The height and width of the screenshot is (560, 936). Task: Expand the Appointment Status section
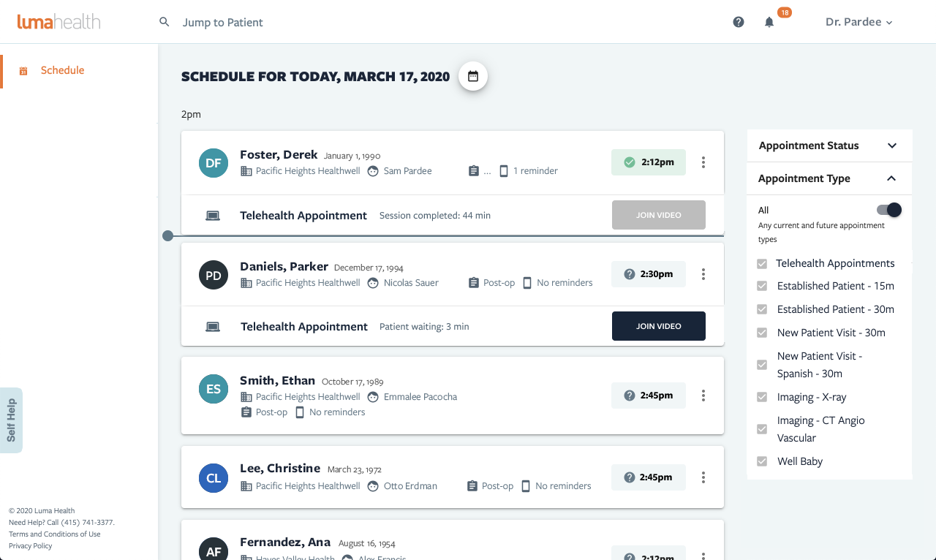[x=891, y=145]
